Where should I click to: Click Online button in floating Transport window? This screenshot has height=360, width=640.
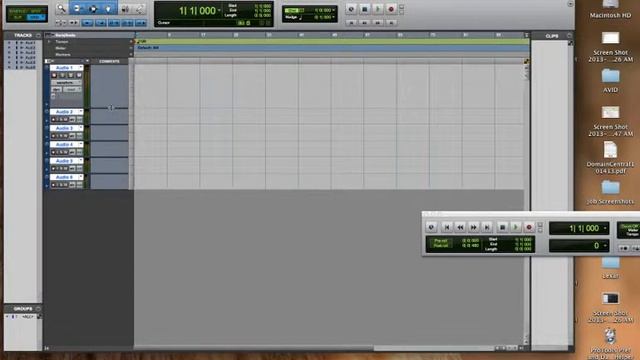tap(431, 227)
